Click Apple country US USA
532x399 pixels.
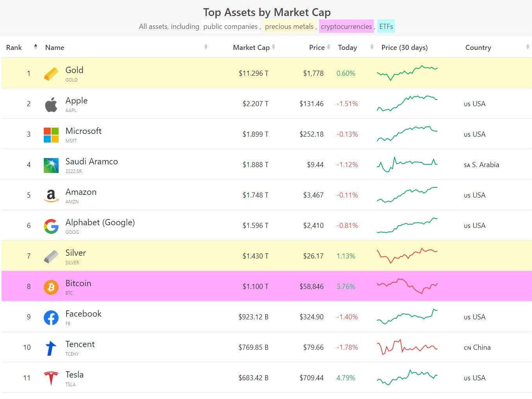coord(475,104)
